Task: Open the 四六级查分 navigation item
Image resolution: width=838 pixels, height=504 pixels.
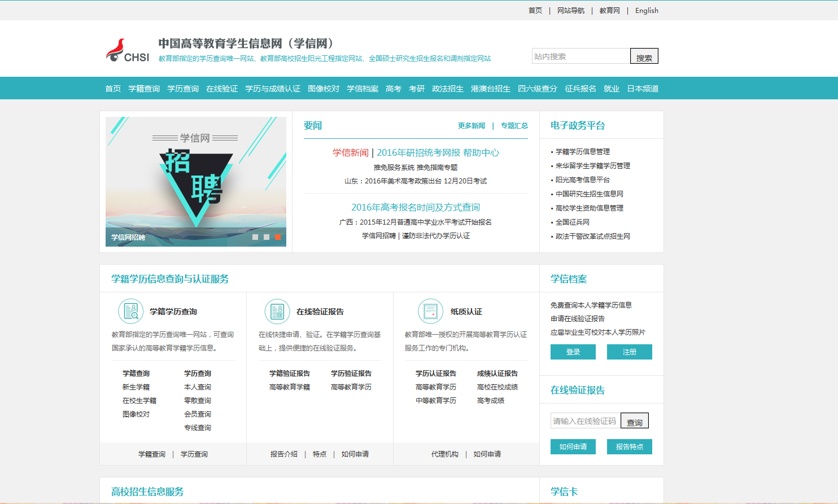Action: [x=538, y=89]
